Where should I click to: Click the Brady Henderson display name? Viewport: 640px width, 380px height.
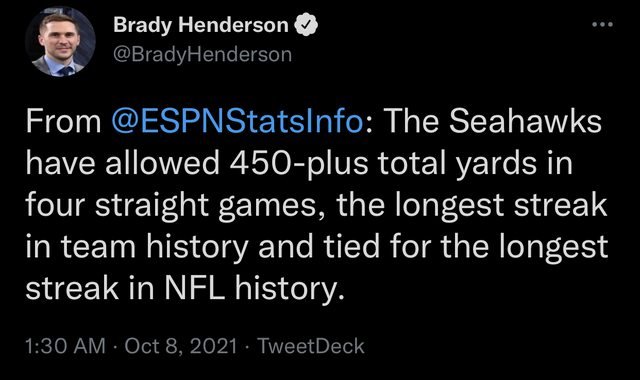click(201, 25)
